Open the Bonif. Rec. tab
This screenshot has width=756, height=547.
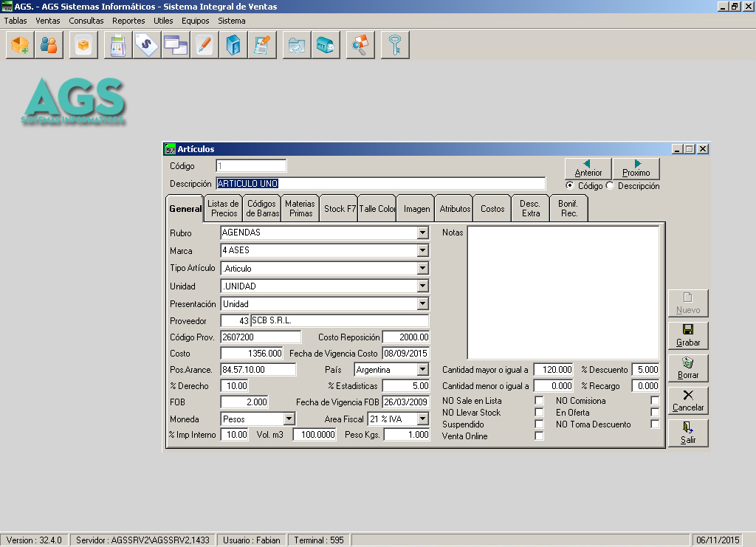coord(569,209)
